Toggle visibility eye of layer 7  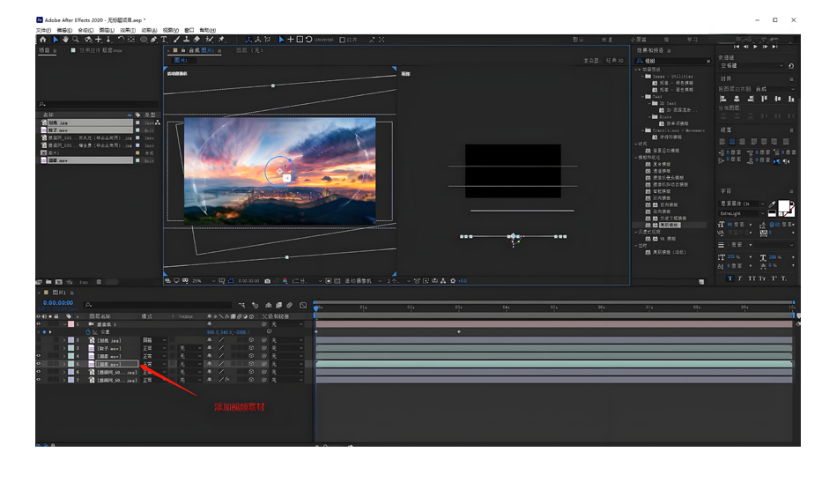coord(39,380)
